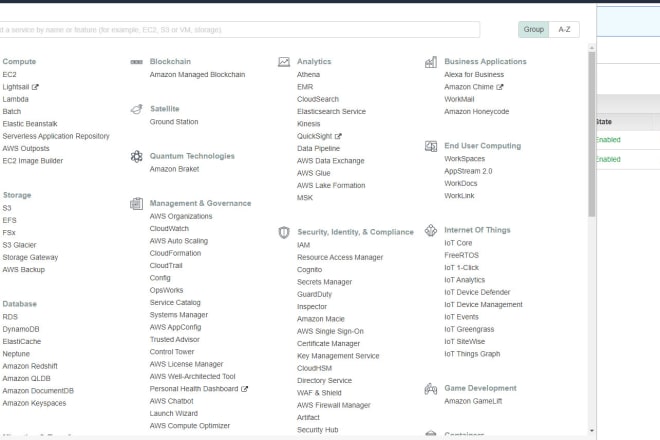Click the Management & Governance clipboard icon
This screenshot has width=660, height=440.
(x=136, y=203)
